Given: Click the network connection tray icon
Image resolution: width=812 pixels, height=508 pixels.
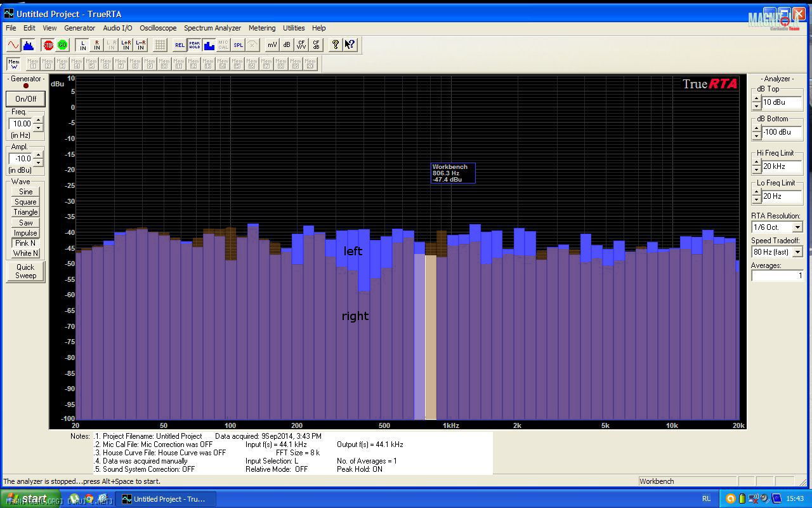Looking at the screenshot, I should [753, 498].
